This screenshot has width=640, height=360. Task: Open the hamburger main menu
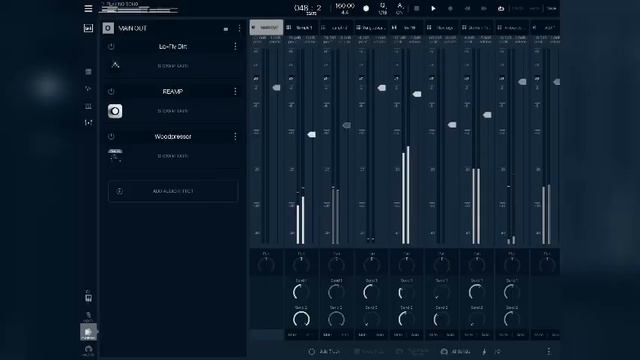88,9
